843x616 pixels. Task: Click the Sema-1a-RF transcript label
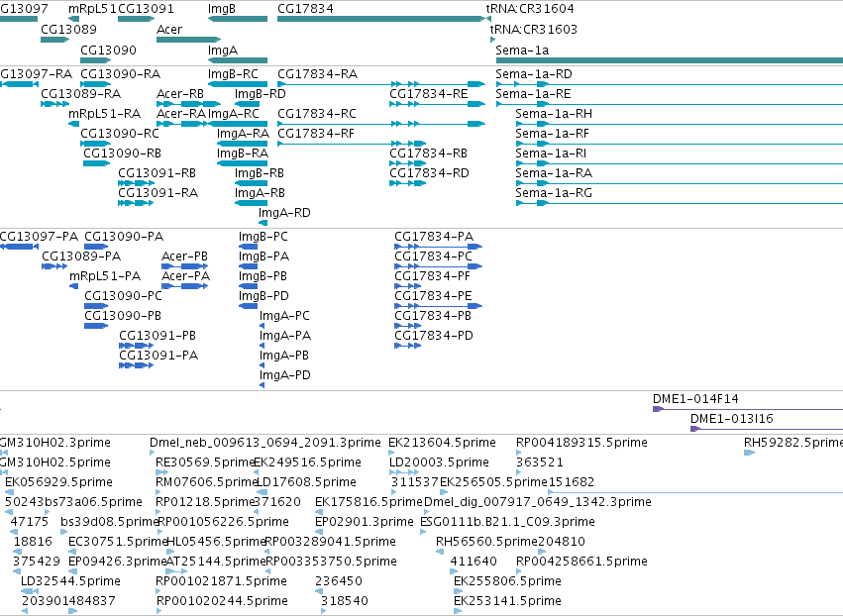[x=552, y=134]
